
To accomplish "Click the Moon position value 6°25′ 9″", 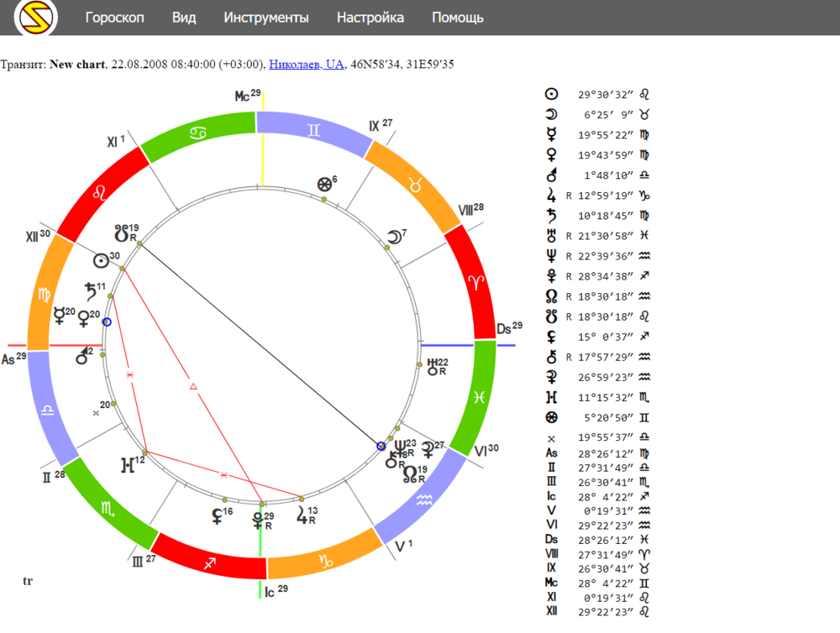I will point(608,115).
